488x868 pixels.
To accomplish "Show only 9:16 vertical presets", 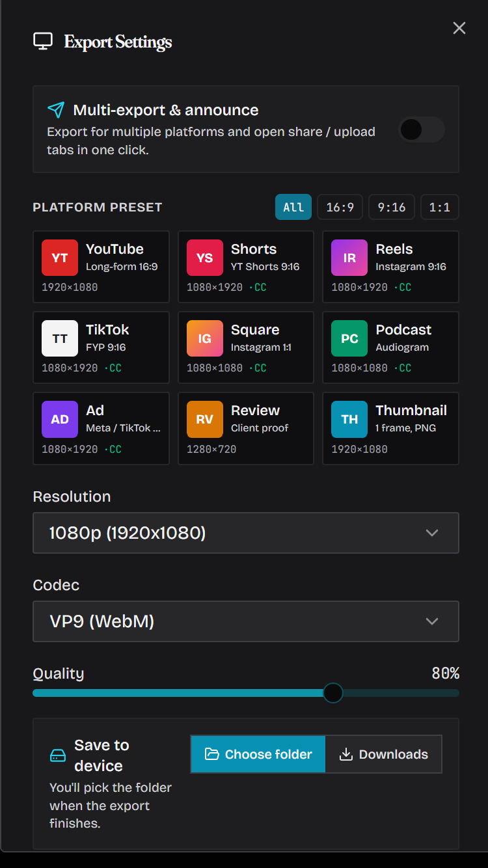I will [x=392, y=207].
